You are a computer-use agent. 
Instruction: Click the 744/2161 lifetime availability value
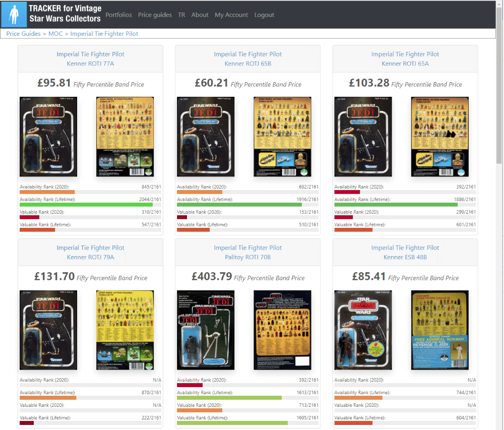[466, 392]
